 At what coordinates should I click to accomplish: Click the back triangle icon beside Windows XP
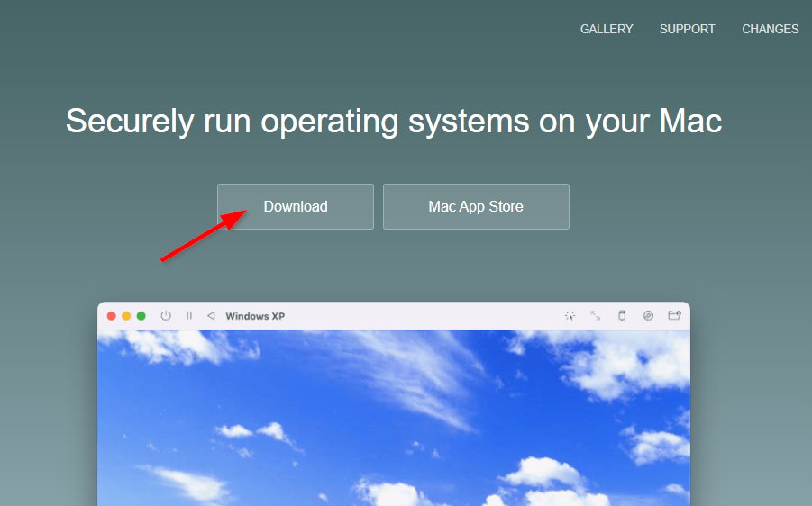pyautogui.click(x=211, y=316)
